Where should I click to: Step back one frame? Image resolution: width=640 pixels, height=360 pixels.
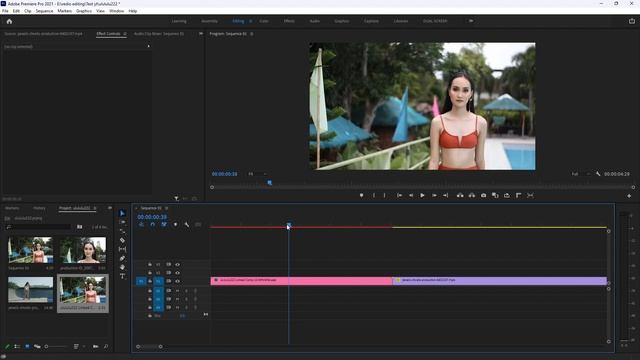(411, 196)
